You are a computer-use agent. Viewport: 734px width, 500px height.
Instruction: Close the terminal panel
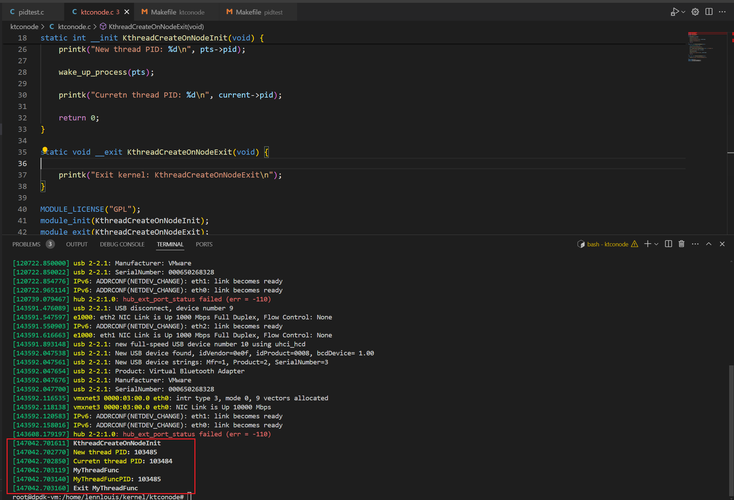[x=724, y=244]
